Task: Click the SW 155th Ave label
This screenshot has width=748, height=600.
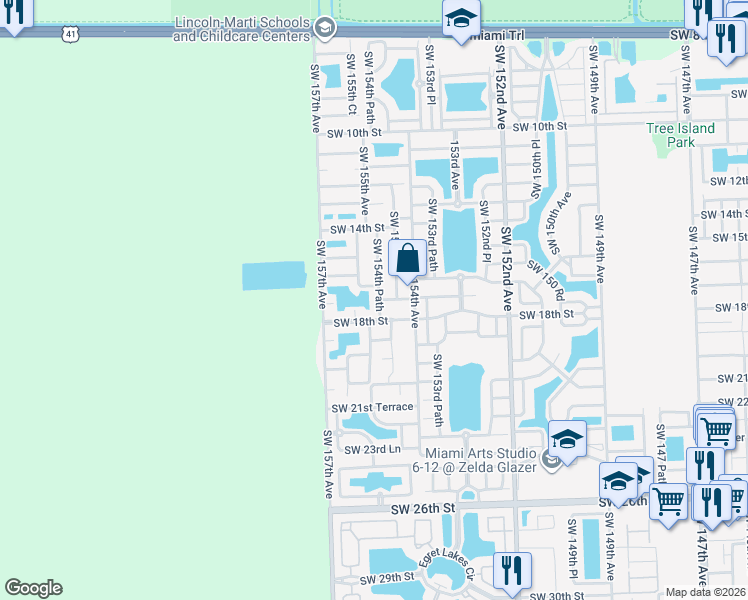Action: [364, 181]
